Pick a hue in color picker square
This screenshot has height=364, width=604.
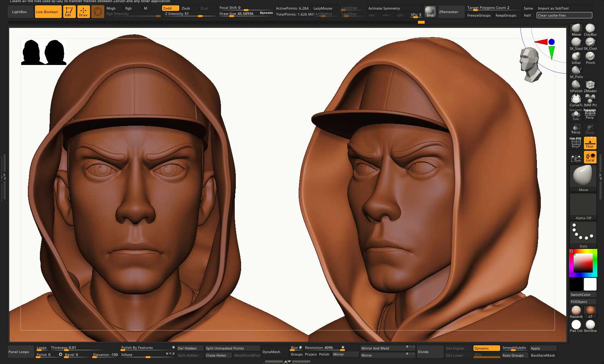[x=583, y=263]
